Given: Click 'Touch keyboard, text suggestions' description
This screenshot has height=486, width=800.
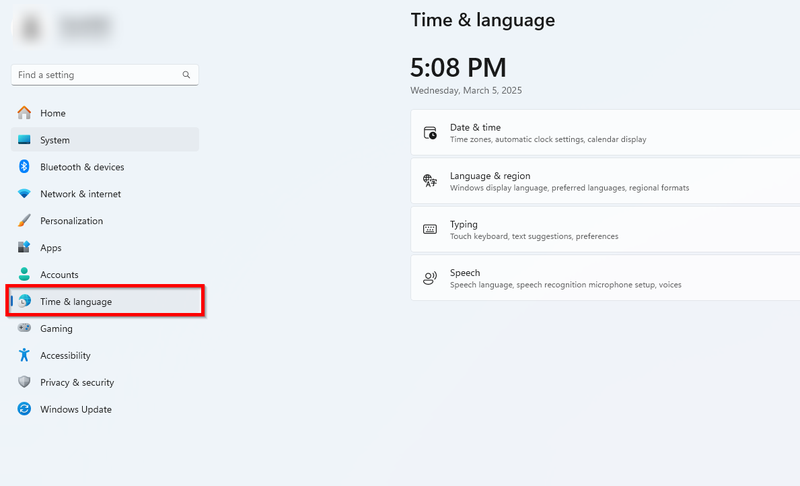Looking at the screenshot, I should tap(534, 236).
